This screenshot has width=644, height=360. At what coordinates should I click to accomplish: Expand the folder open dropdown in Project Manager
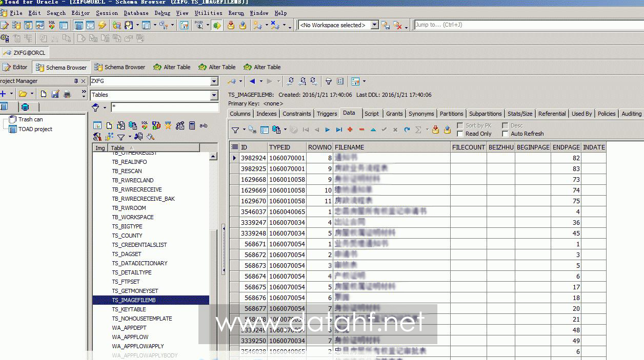pos(32,94)
